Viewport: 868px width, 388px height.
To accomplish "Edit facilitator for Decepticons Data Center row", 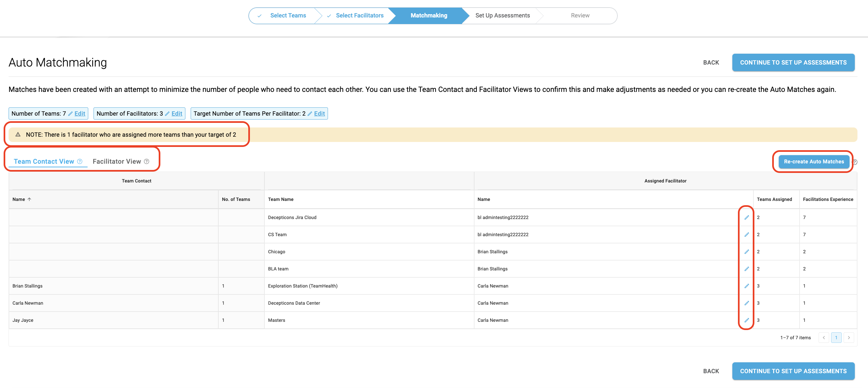I will (x=746, y=303).
